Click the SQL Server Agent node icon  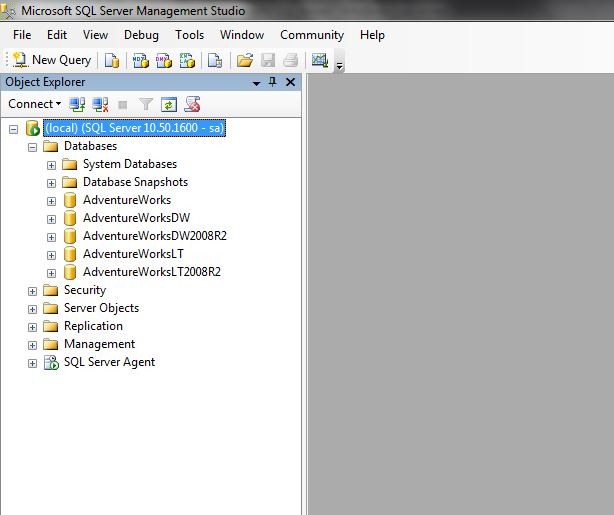51,363
